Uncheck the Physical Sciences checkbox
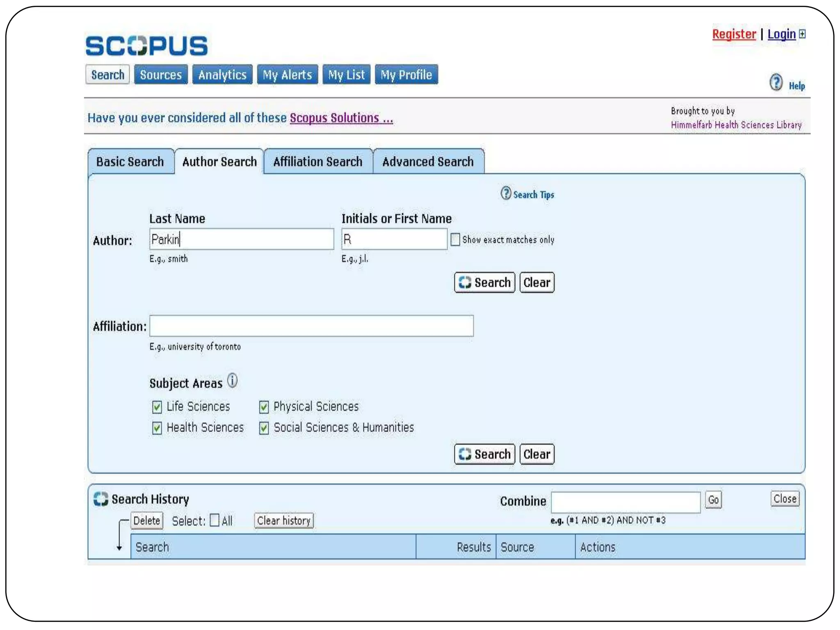Screen dimensions: 840x630 point(264,407)
